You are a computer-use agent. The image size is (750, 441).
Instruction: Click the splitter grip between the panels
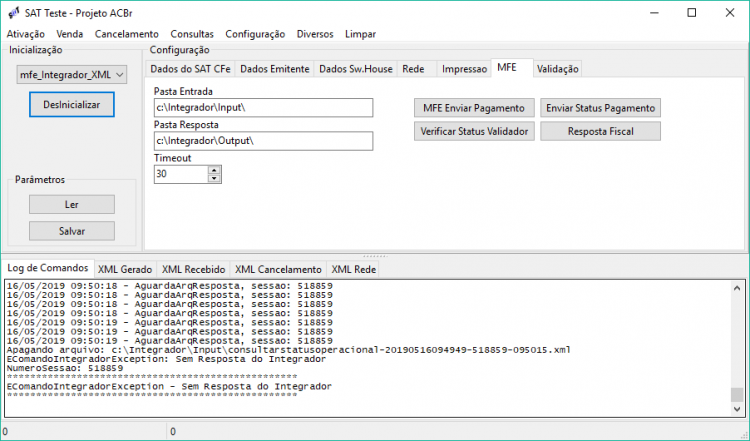[x=375, y=256]
